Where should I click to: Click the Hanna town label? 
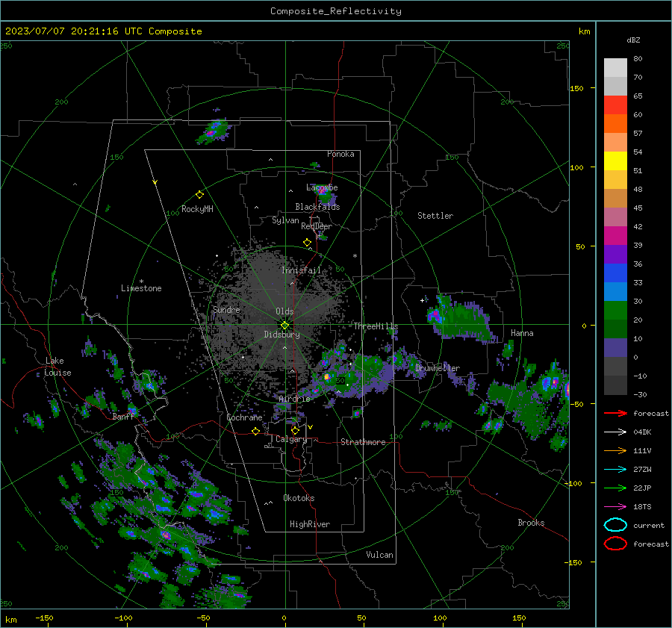522,333
